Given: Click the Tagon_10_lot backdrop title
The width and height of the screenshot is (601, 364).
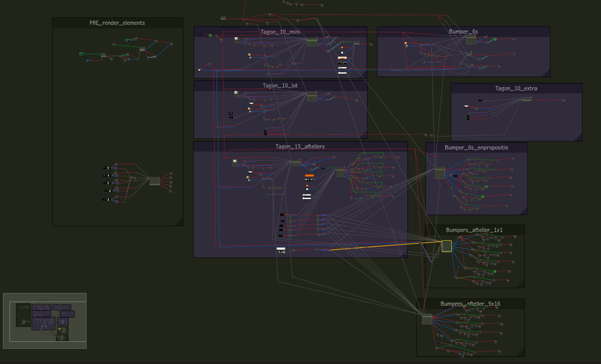Looking at the screenshot, I should point(280,86).
